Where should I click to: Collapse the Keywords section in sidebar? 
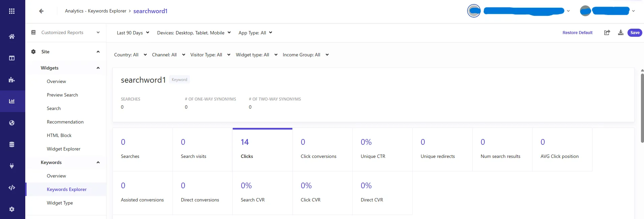(98, 162)
